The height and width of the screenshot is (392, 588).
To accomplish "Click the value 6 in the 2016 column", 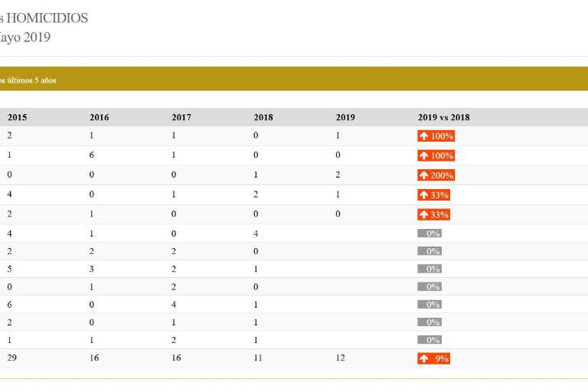I will click(92, 155).
